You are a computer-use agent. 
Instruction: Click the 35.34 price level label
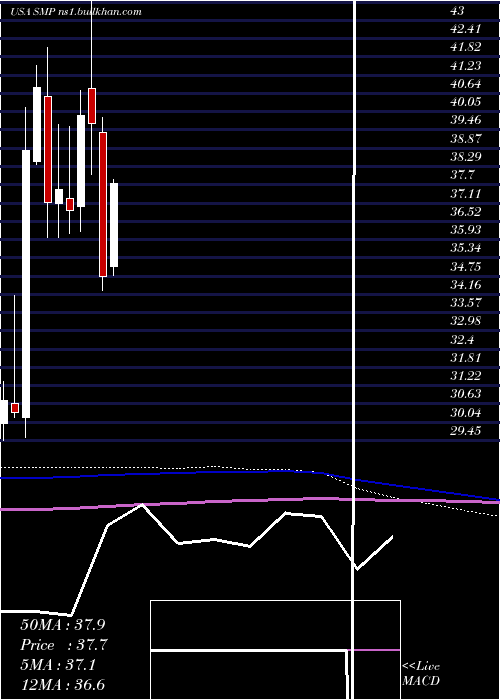pos(466,248)
